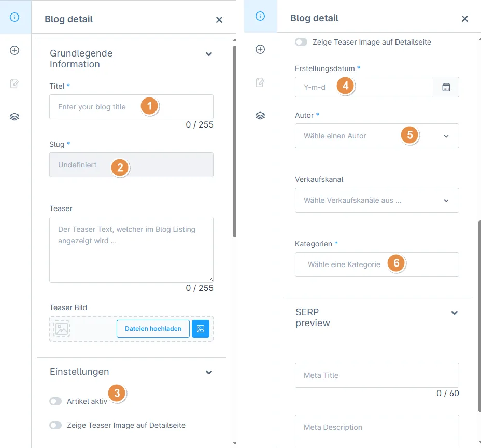Toggle Zeige Teaser Image switch in right panel
Viewport: 481px width, 448px height.
[301, 42]
